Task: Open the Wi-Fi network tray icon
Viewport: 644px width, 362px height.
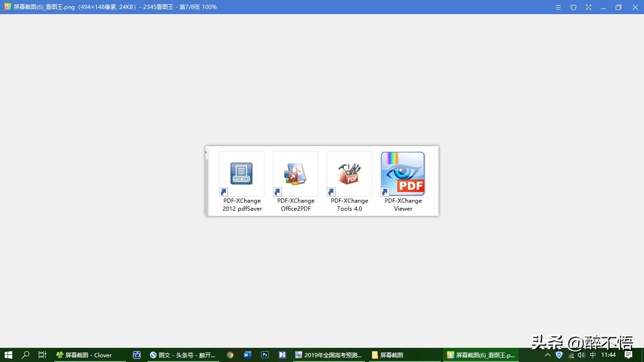Action: click(x=571, y=355)
